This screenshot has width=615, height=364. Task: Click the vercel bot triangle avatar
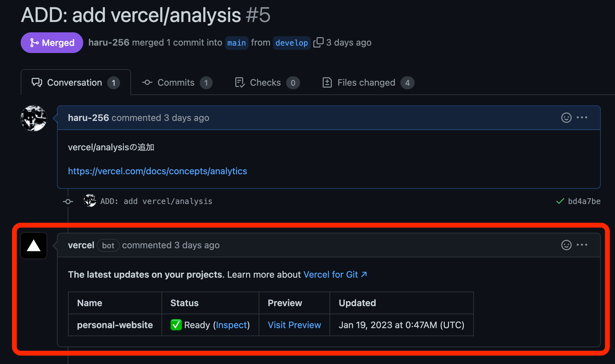coord(34,246)
